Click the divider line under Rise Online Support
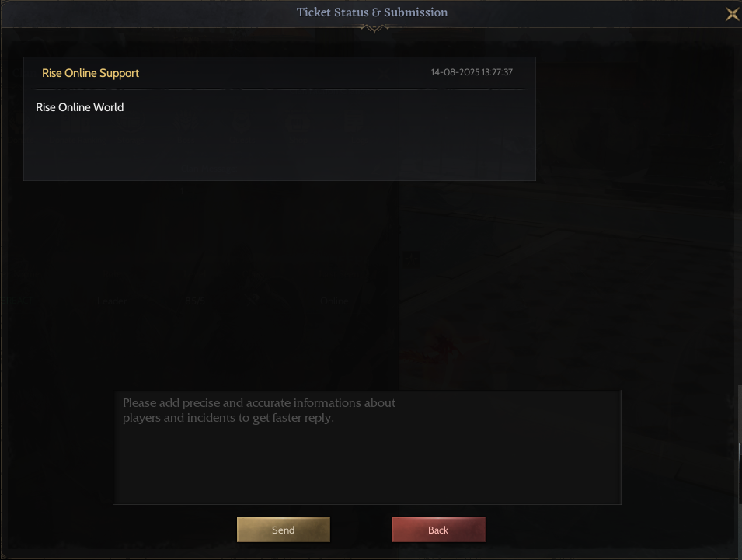Screen dimensions: 742x560 279,89
